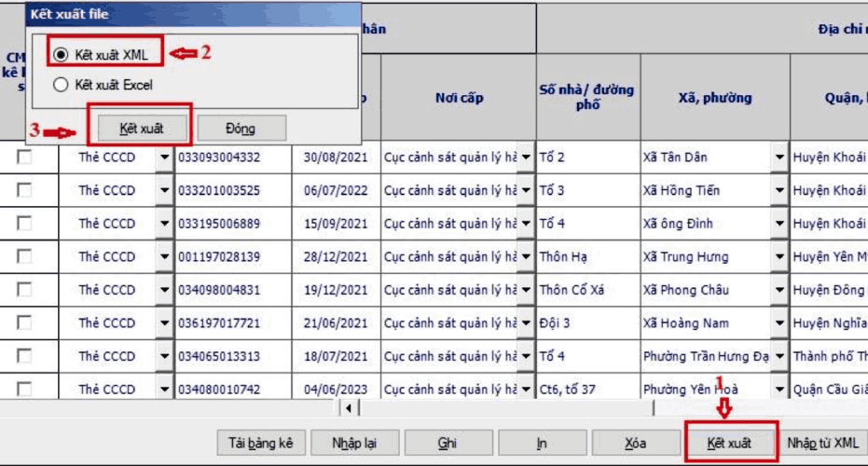Open Thẻ CCCD dropdown in row 036197017721
This screenshot has width=868, height=466.
coord(164,323)
